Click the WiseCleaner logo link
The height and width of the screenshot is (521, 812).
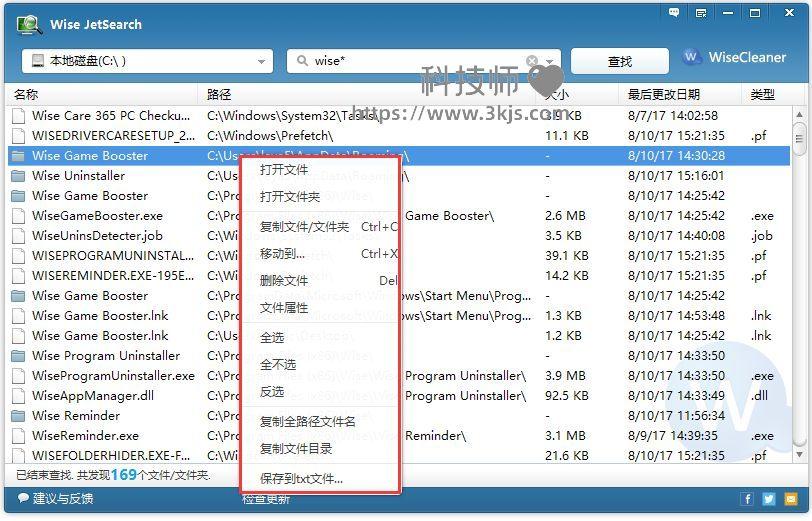pyautogui.click(x=734, y=57)
